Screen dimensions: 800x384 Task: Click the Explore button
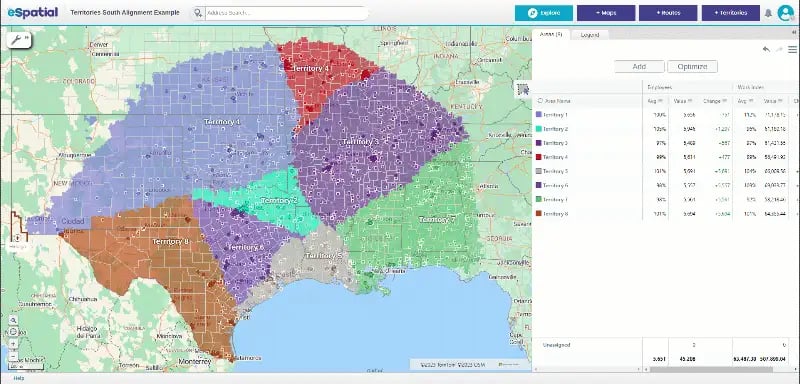[x=544, y=13]
